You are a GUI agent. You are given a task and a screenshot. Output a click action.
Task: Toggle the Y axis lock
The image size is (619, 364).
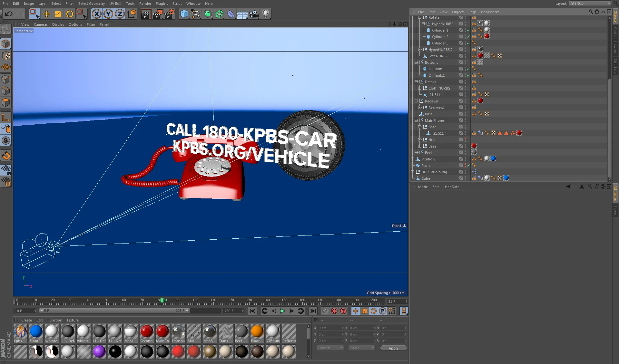(108, 14)
